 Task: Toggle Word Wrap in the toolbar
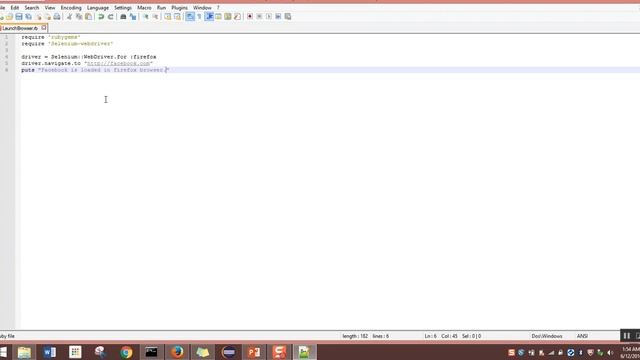(190, 17)
